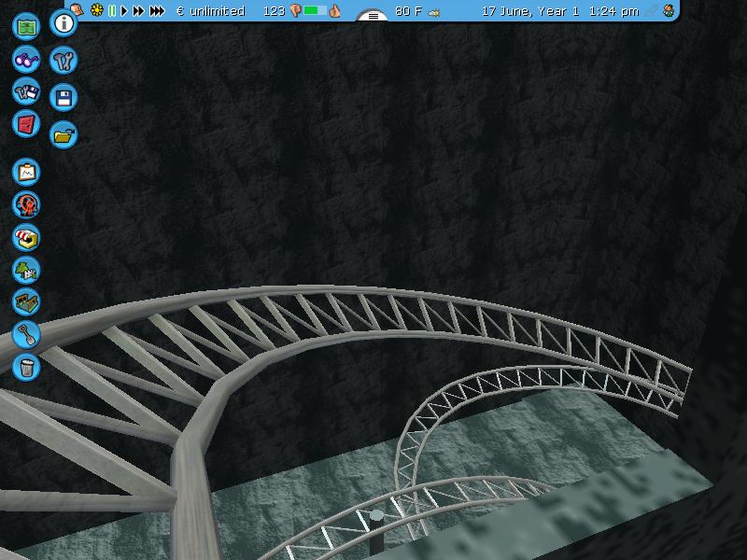Open the paths and queues icon
The height and width of the screenshot is (560, 747).
point(26,301)
